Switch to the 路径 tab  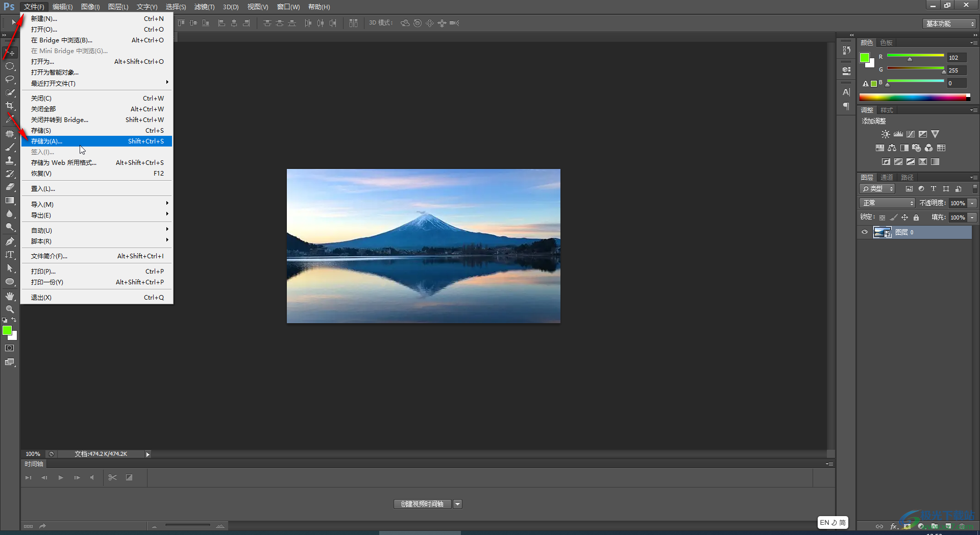[x=907, y=177]
